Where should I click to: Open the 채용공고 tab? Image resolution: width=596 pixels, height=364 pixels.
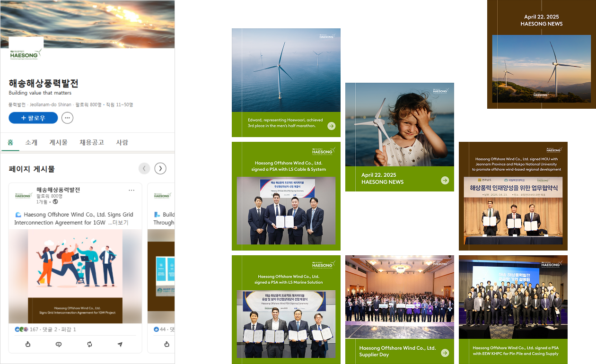pyautogui.click(x=91, y=142)
